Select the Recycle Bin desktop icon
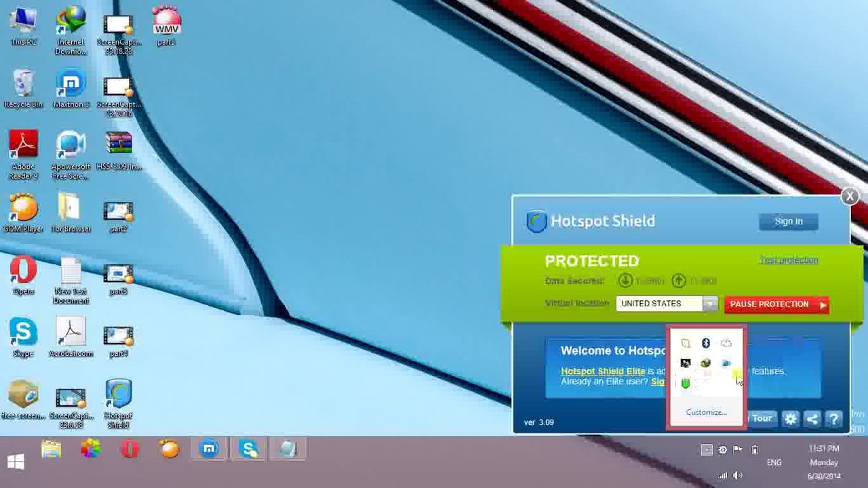This screenshot has height=488, width=868. [23, 89]
